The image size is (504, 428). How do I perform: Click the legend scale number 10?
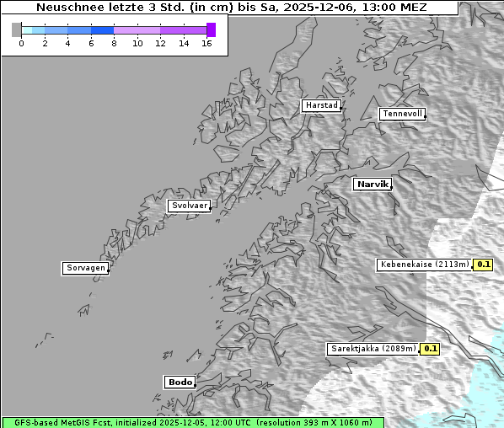[137, 44]
